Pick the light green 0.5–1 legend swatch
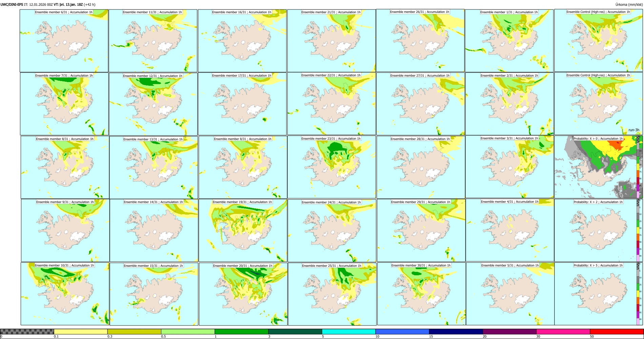Image resolution: width=644 pixels, height=339 pixels. click(188, 332)
